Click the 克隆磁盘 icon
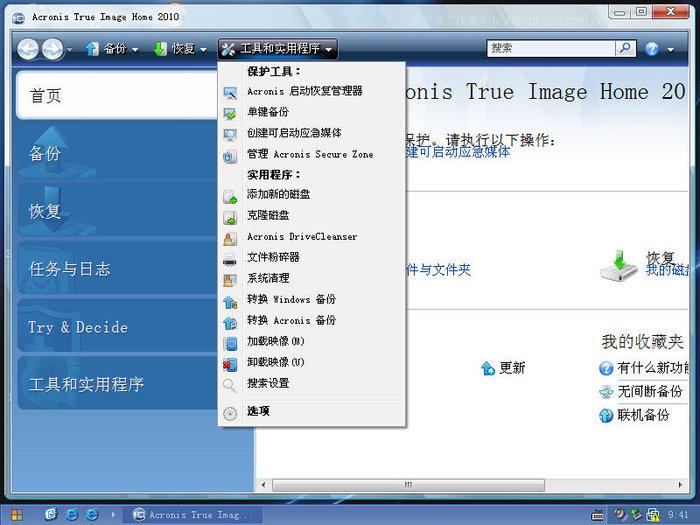Image resolution: width=700 pixels, height=525 pixels. [230, 218]
